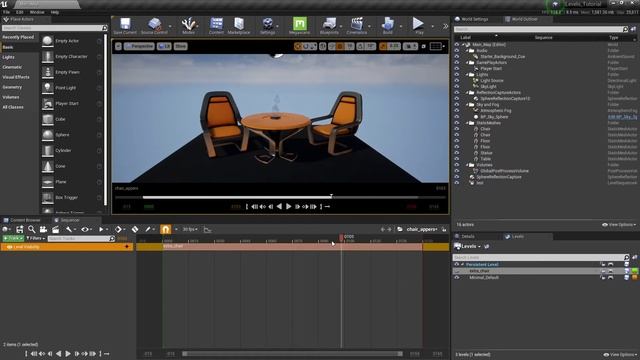The image size is (640, 360).
Task: Click the viewport sequence scrub bar
Action: (x=280, y=198)
